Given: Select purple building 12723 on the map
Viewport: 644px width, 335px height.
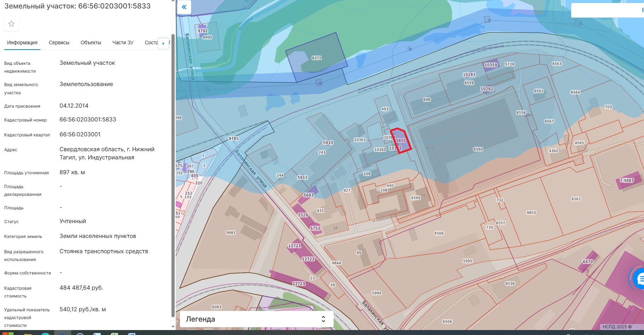Looking at the screenshot, I should point(299,284).
